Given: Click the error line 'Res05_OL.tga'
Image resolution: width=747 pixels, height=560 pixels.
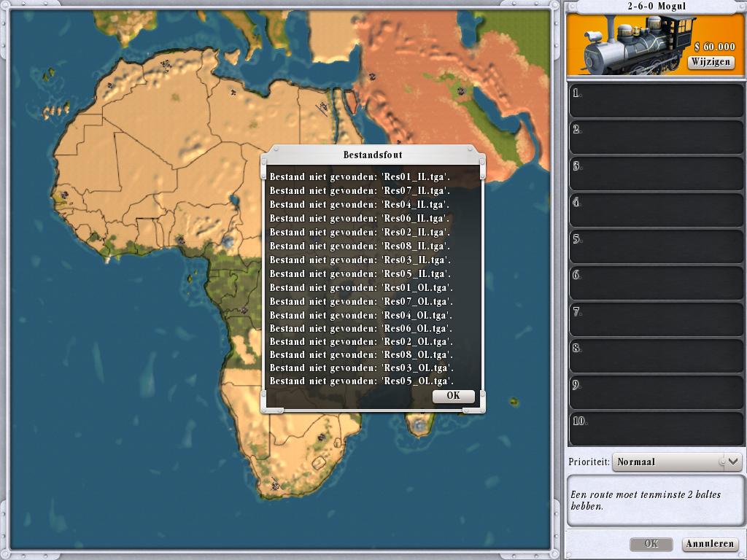Looking at the screenshot, I should coord(361,381).
